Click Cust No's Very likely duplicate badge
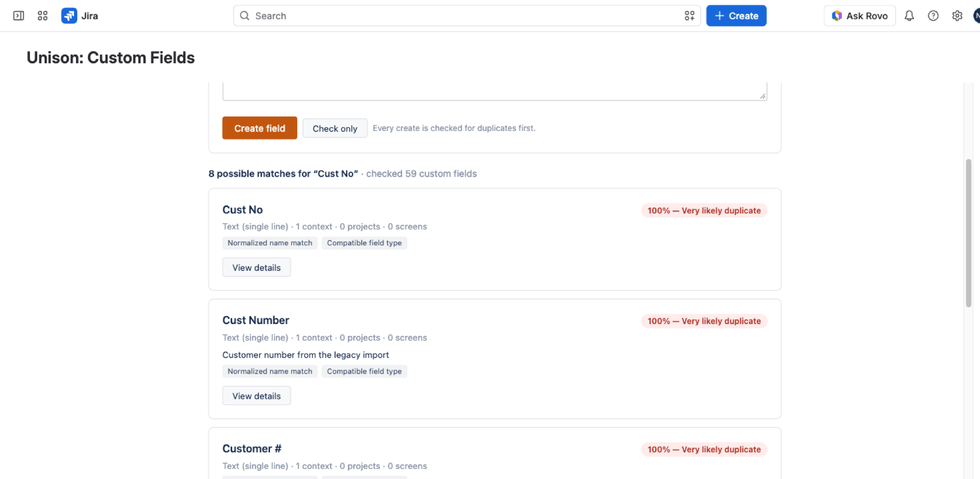 [704, 211]
